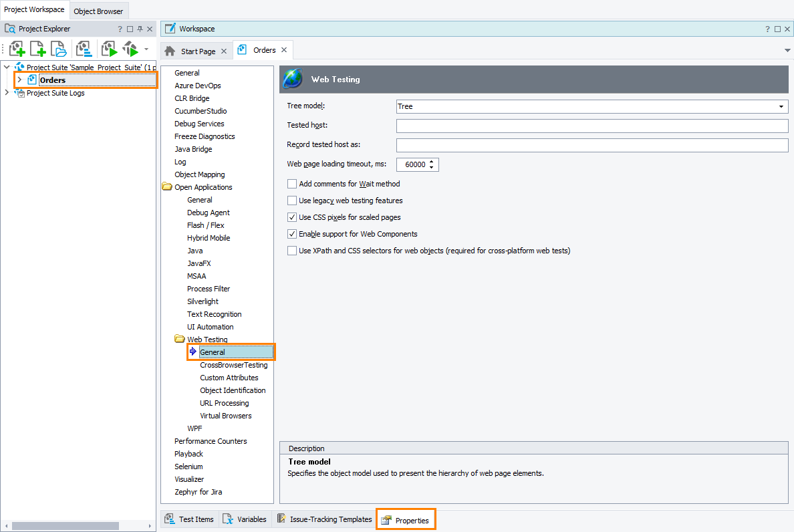794x532 pixels.
Task: Open the Azure DevOps properties page
Action: click(x=197, y=86)
